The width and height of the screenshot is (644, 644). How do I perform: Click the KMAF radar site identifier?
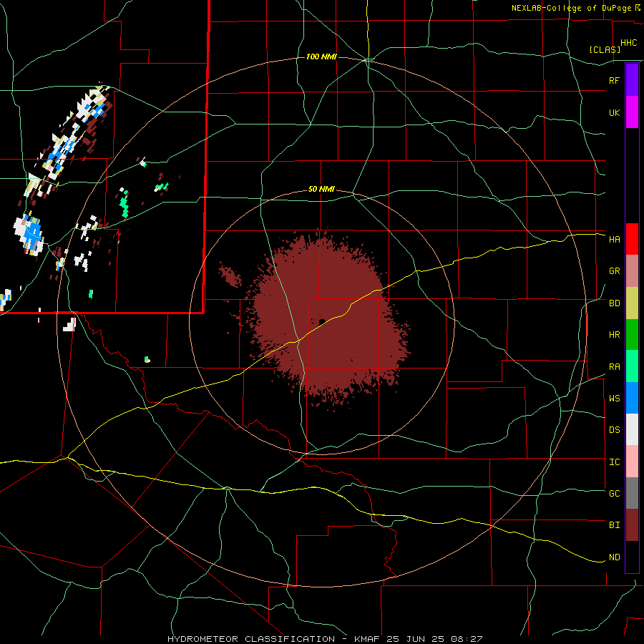click(369, 639)
